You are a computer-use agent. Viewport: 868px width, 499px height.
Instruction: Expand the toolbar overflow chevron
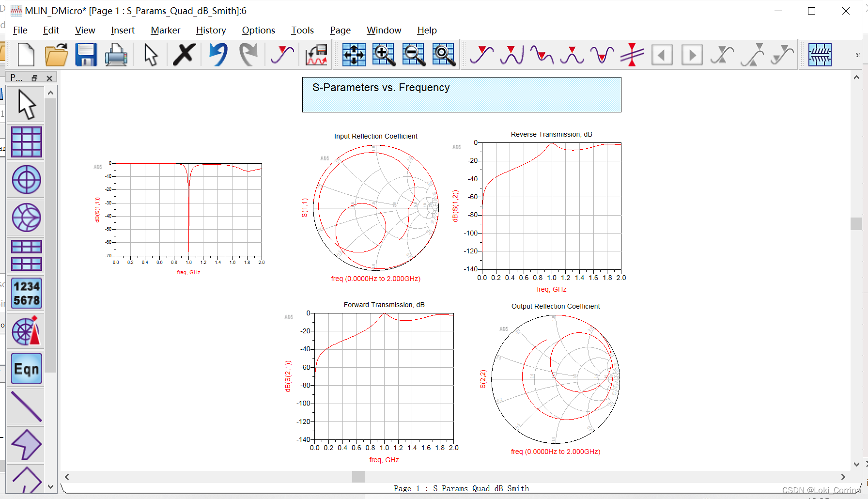[x=857, y=55]
